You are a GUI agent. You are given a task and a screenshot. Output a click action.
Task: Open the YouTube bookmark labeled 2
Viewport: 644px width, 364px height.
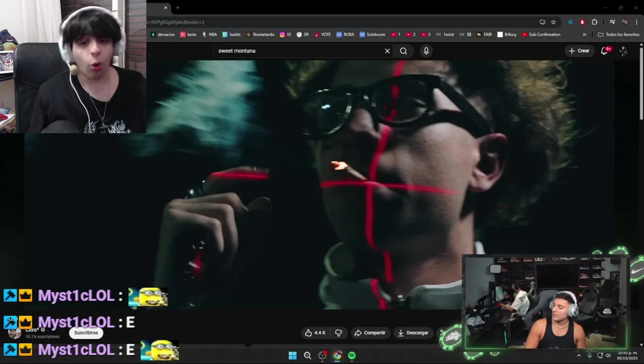click(411, 34)
